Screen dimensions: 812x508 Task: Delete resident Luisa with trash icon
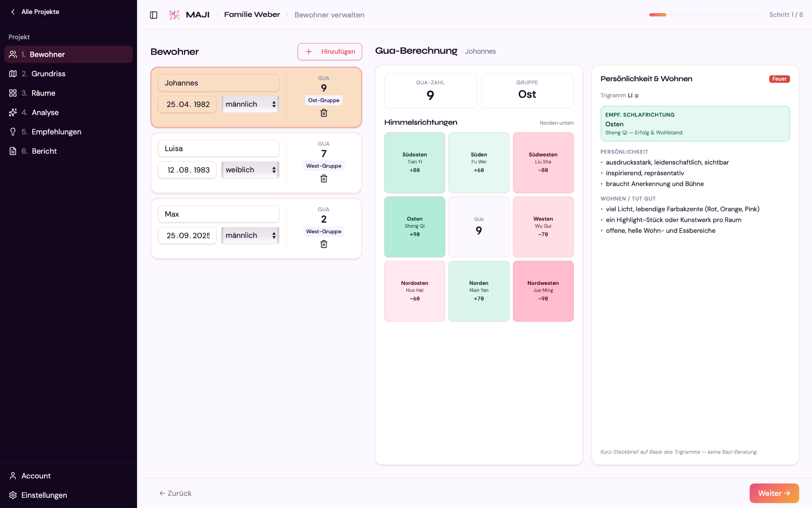pyautogui.click(x=324, y=179)
